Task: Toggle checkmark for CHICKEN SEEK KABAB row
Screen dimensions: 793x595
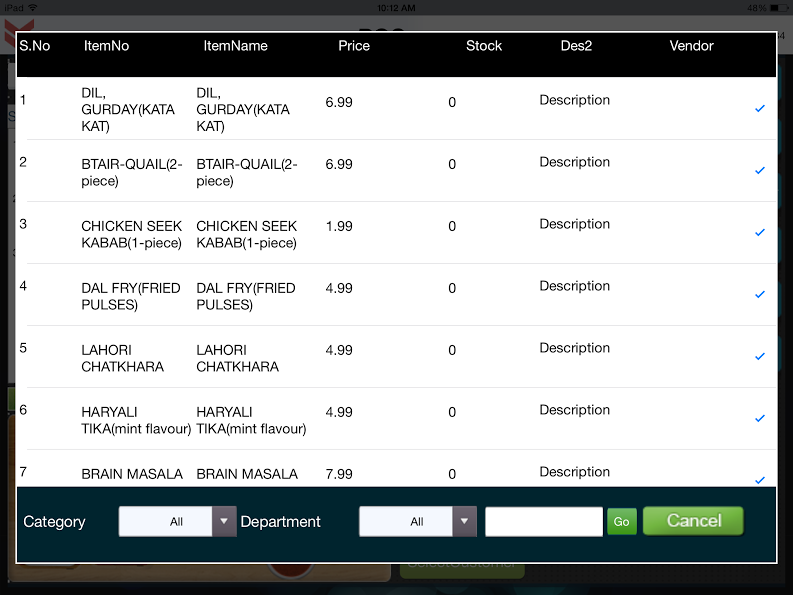Action: (x=760, y=232)
